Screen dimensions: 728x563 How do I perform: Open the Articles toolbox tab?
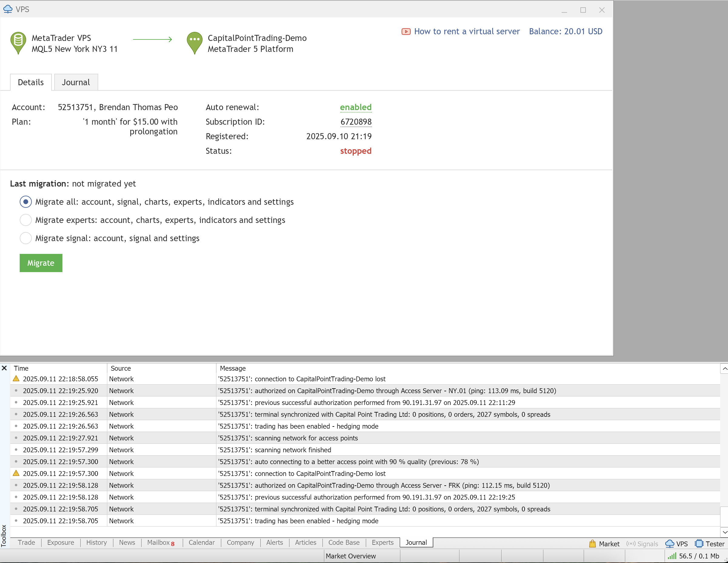click(x=306, y=543)
